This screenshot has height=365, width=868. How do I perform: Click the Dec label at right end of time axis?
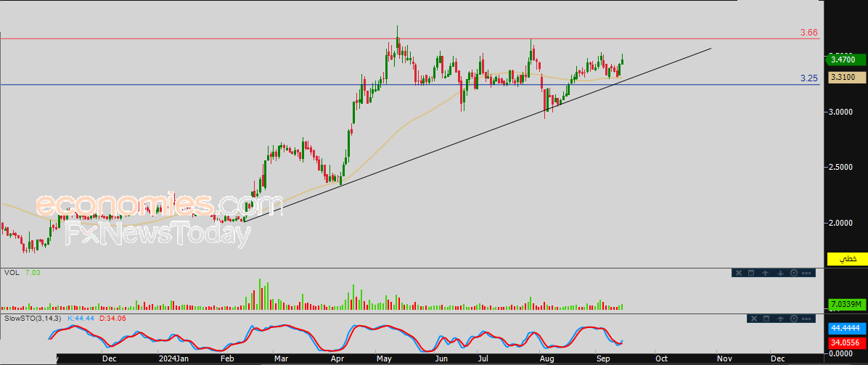coord(778,358)
